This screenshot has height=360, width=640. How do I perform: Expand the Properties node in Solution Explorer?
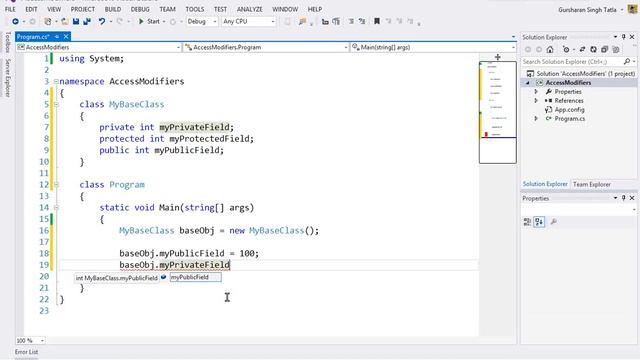point(536,92)
